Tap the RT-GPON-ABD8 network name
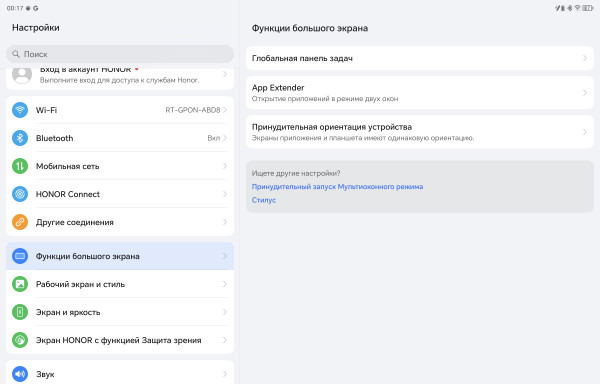The image size is (600, 384). pos(192,110)
